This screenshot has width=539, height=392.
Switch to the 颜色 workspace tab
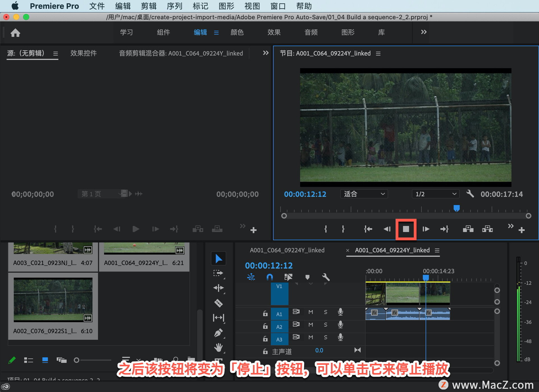237,32
